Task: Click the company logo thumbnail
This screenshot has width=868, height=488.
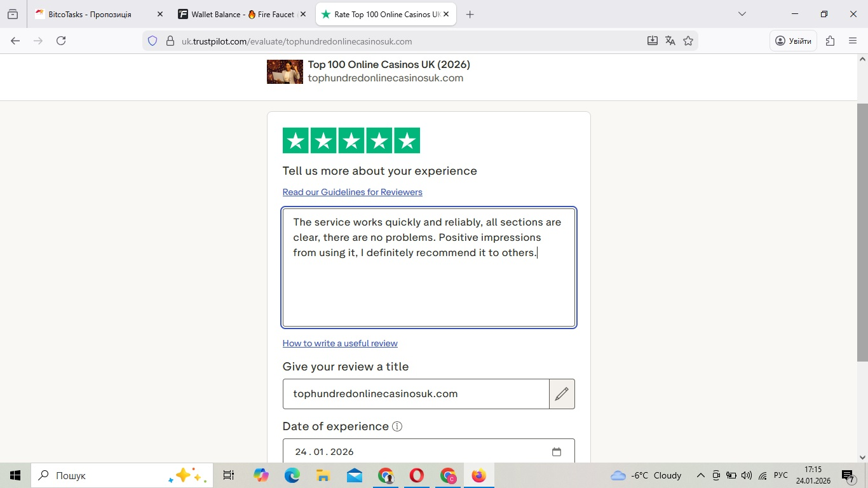Action: point(285,72)
